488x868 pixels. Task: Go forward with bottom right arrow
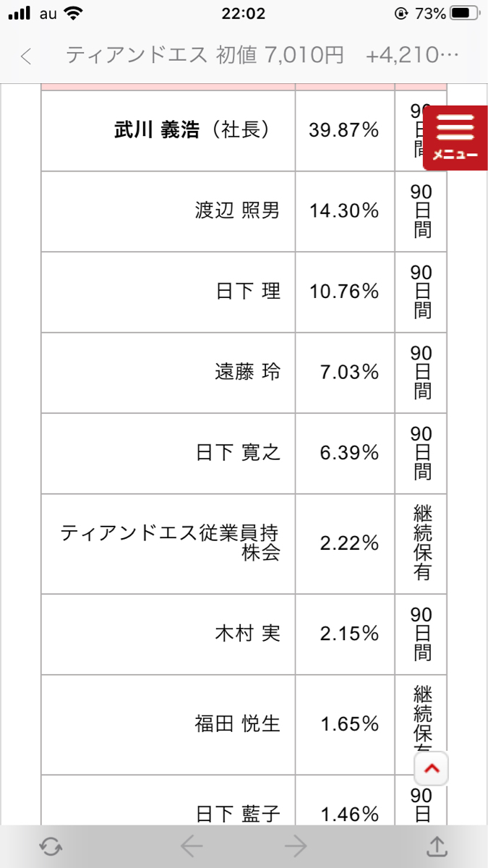click(x=296, y=846)
